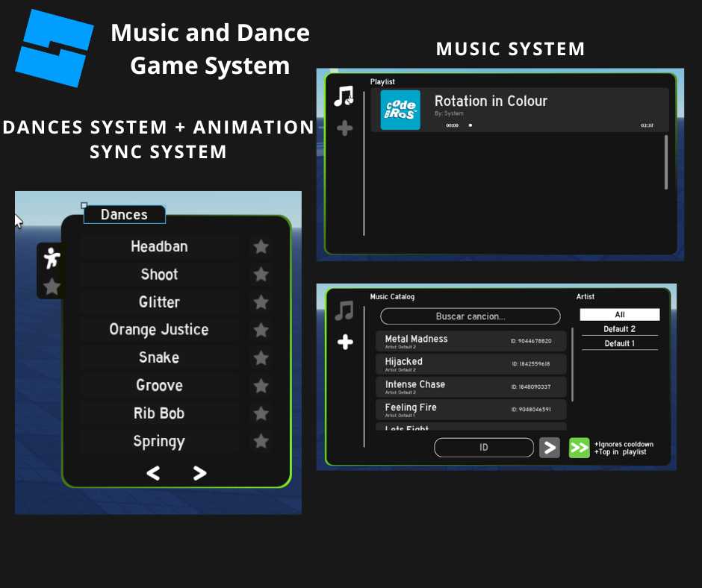Image resolution: width=702 pixels, height=588 pixels.
Task: Favorite the Springy dance
Action: [261, 441]
